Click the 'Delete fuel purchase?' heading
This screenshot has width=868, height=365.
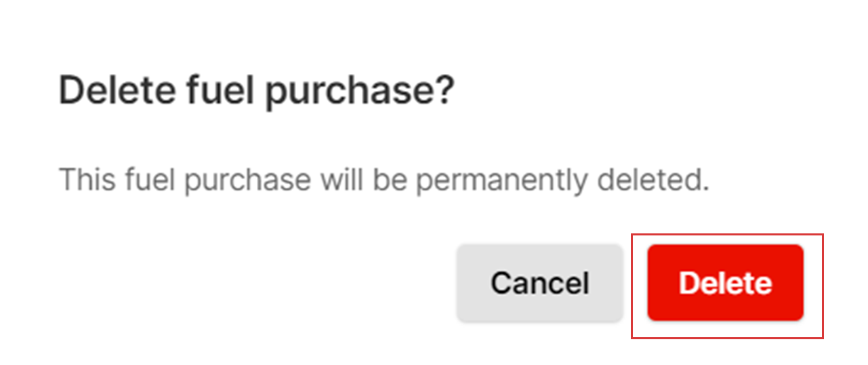(256, 92)
